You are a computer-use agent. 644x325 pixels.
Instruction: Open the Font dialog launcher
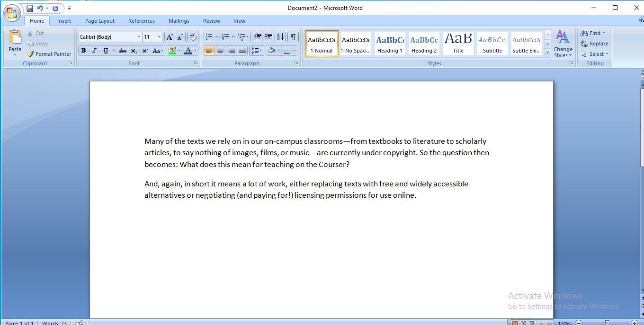pos(196,63)
